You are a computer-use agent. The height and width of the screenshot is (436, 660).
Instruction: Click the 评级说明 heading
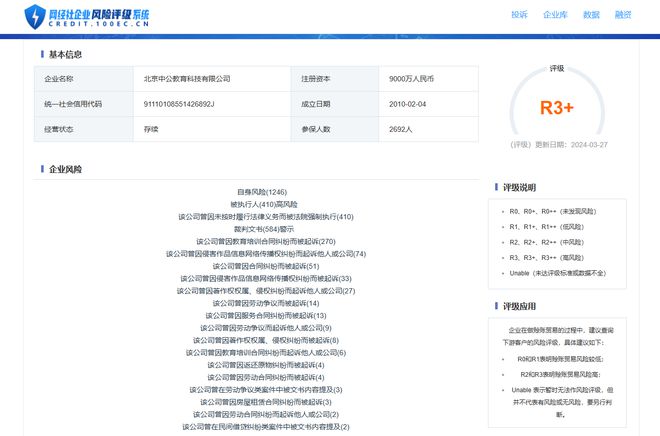tap(519, 187)
